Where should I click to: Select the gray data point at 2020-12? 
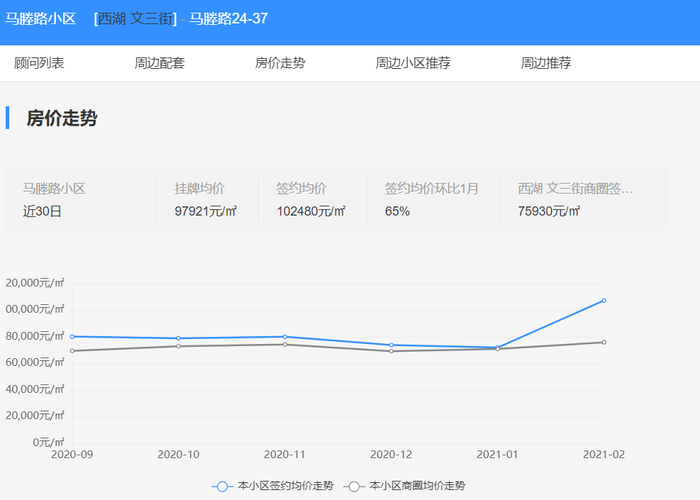pos(391,351)
